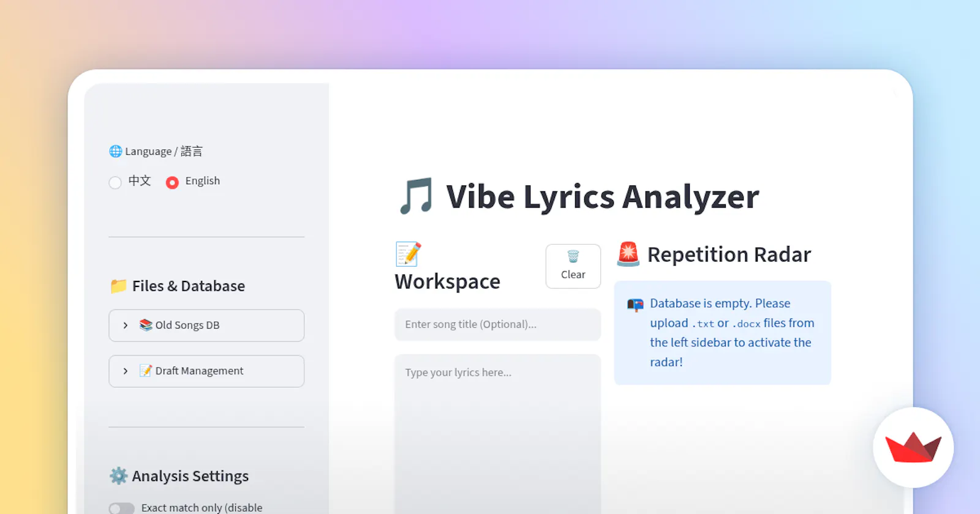Click the Workspace heading text
The height and width of the screenshot is (514, 980).
click(448, 281)
